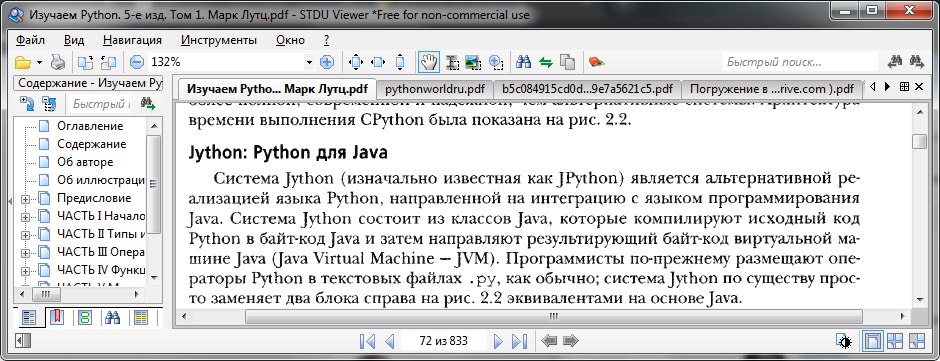Select the Изучаем Pytho... Марк Лутц.pdf tab
The width and height of the screenshot is (940, 361).
click(277, 89)
